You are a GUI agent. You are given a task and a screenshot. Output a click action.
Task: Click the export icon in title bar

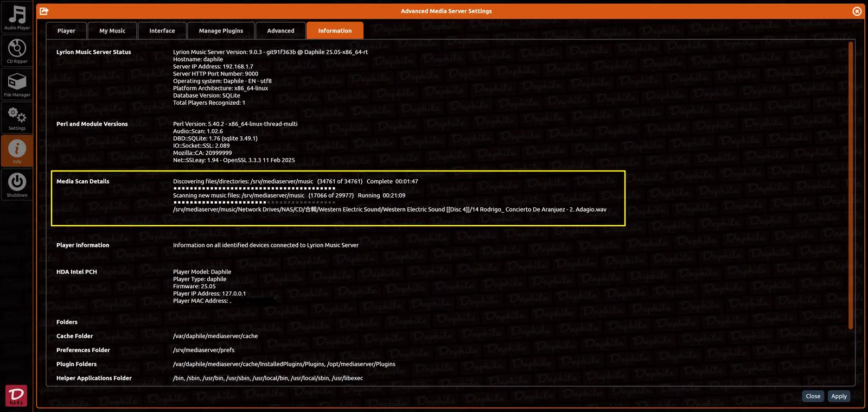click(44, 11)
